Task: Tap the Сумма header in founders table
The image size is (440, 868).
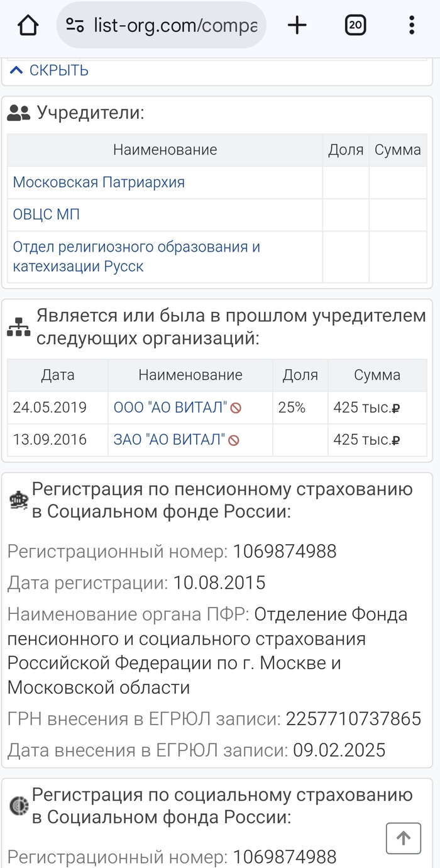Action: (397, 150)
